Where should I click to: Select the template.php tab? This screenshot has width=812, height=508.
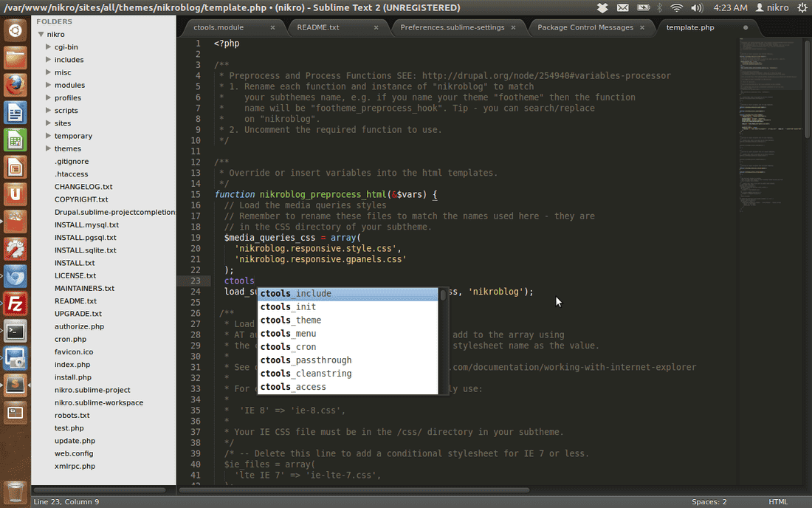(x=689, y=27)
